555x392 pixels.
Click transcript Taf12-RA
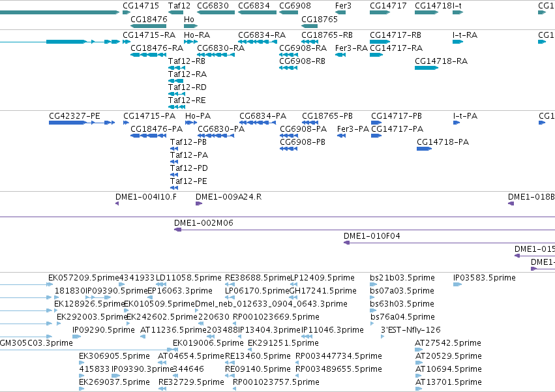coord(187,74)
